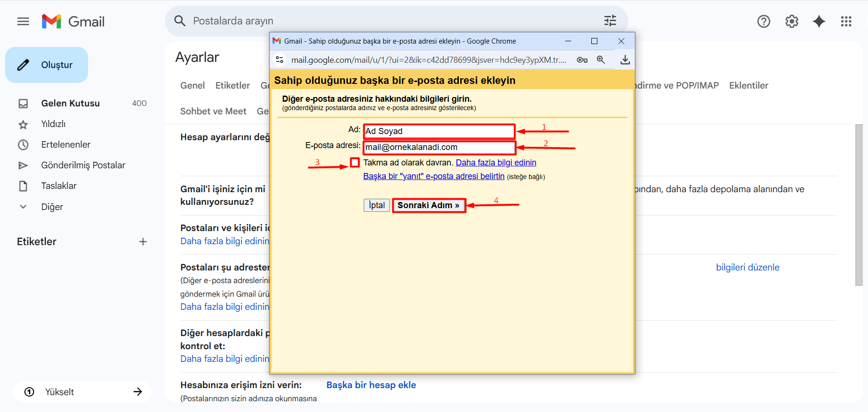
Task: Click the İptal button
Action: pyautogui.click(x=376, y=205)
